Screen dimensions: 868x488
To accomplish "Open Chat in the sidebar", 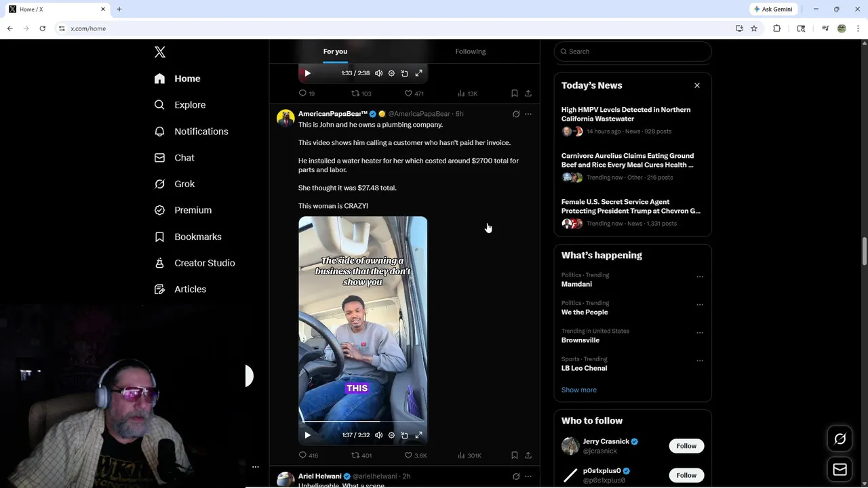I will (x=174, y=158).
